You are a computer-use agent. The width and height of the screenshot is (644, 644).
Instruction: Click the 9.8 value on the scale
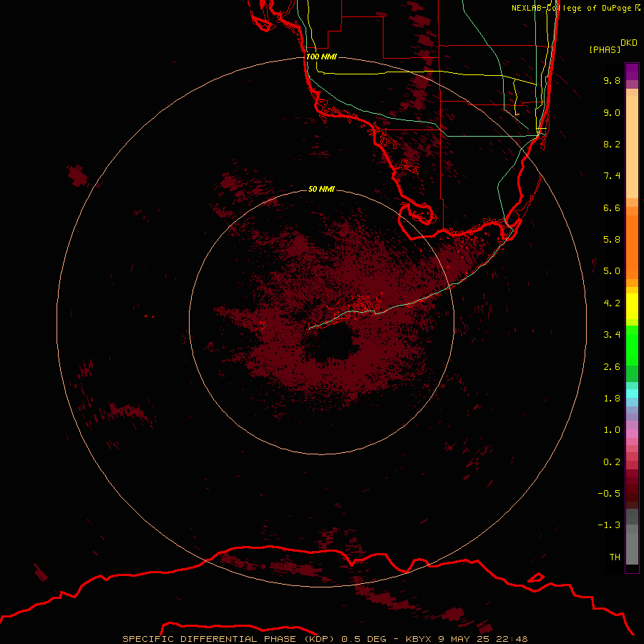click(612, 80)
